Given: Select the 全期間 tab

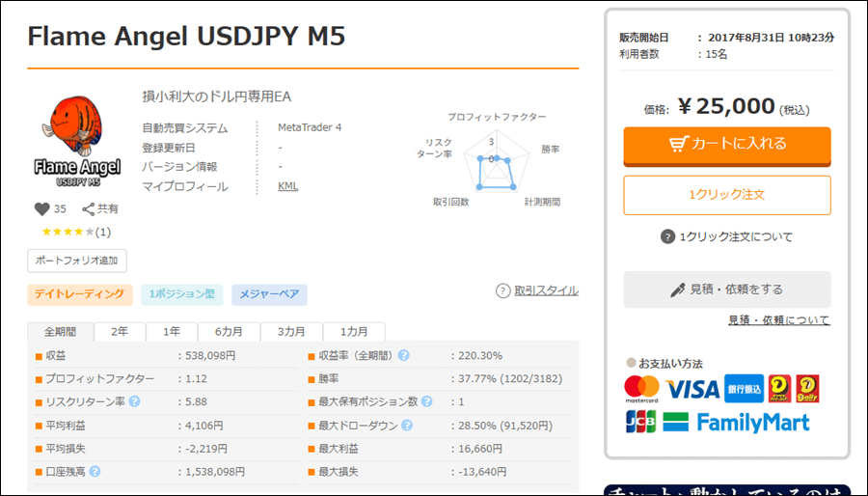Looking at the screenshot, I should tap(61, 332).
